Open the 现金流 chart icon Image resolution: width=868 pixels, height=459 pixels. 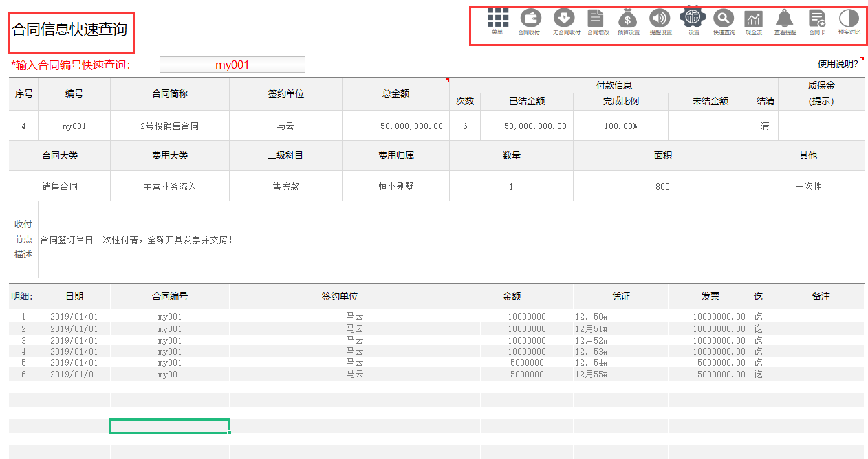coord(755,19)
